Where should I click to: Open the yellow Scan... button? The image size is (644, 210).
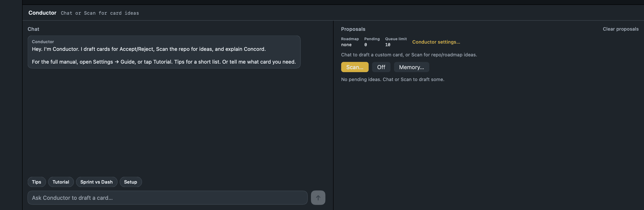point(355,67)
